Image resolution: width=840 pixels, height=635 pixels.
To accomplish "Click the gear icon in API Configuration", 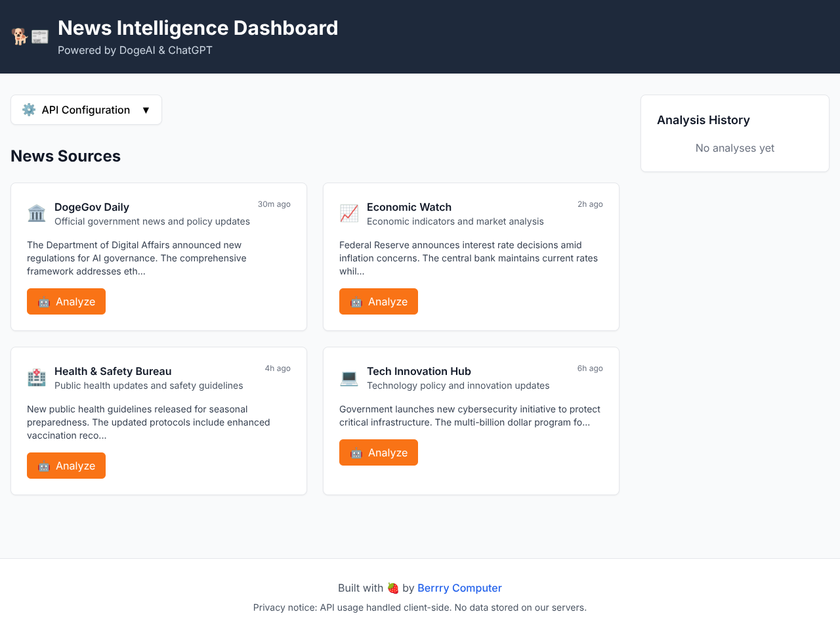I will point(29,110).
